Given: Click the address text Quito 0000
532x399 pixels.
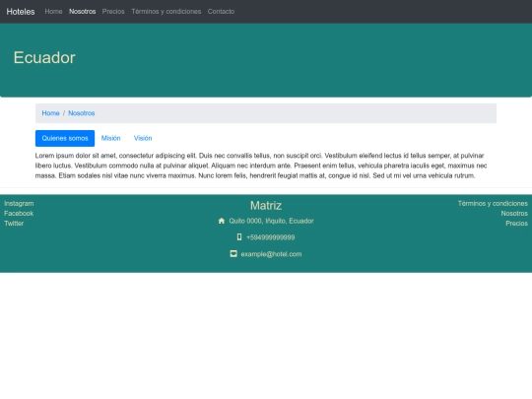Looking at the screenshot, I should click(271, 221).
